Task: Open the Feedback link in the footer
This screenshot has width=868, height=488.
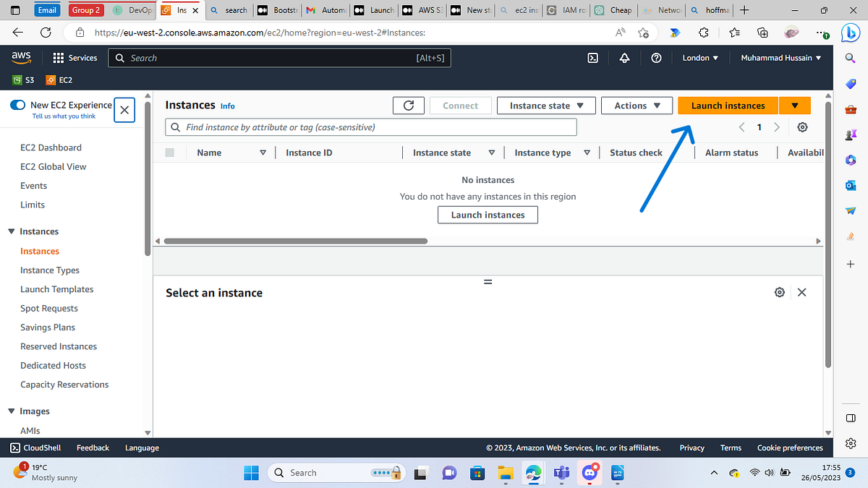Action: [93, 448]
